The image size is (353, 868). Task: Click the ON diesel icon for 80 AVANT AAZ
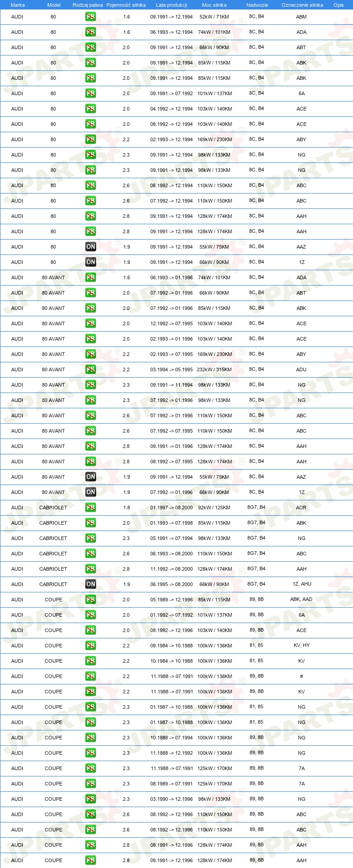point(91,477)
